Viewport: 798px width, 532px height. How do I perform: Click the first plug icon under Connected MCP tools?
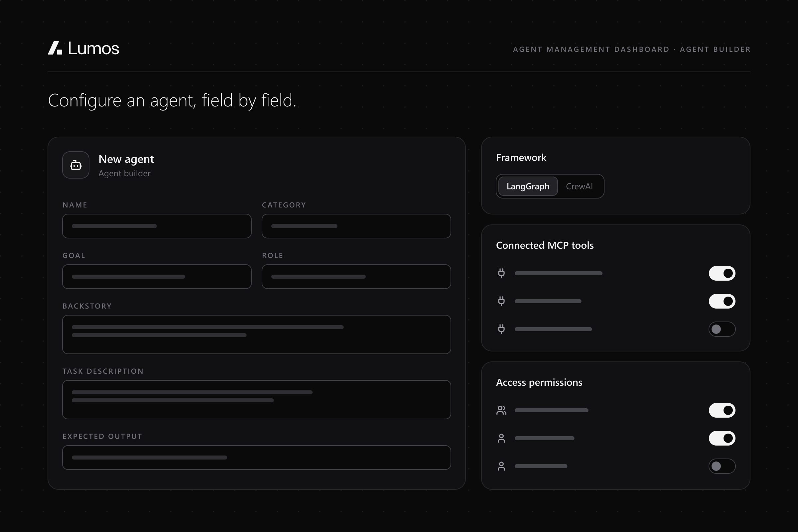tap(501, 273)
